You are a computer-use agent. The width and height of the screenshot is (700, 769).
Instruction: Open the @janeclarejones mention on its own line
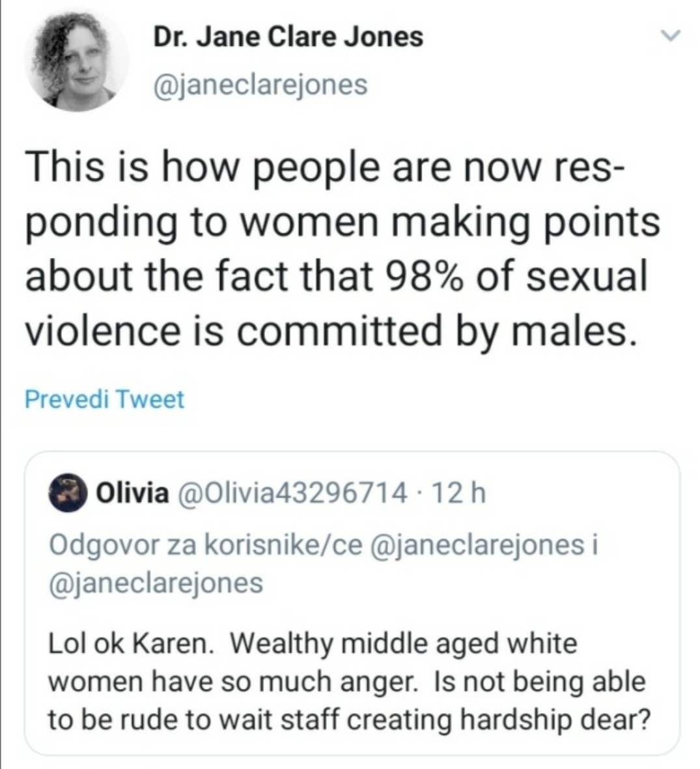(156, 582)
